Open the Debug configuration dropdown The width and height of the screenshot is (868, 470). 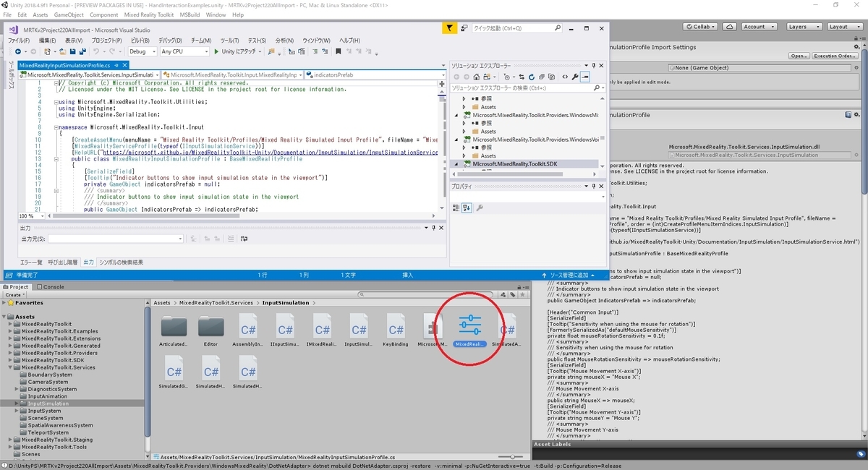tap(142, 51)
